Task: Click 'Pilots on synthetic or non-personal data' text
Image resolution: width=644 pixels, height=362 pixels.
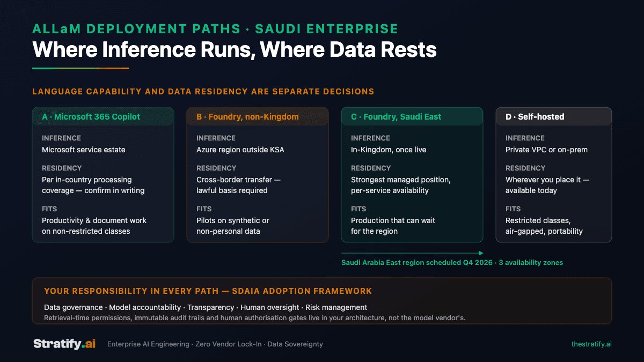Action: [233, 226]
